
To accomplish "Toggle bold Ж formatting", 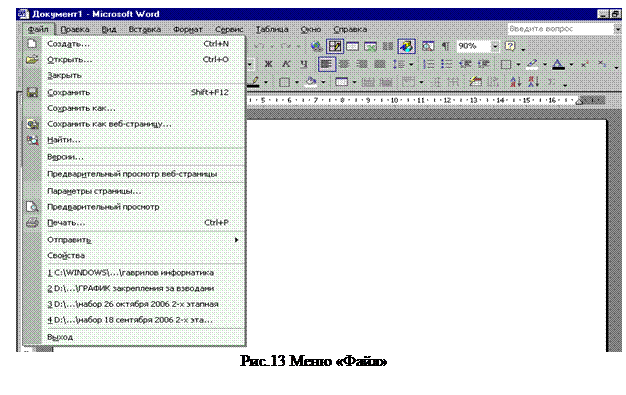I will coord(269,64).
